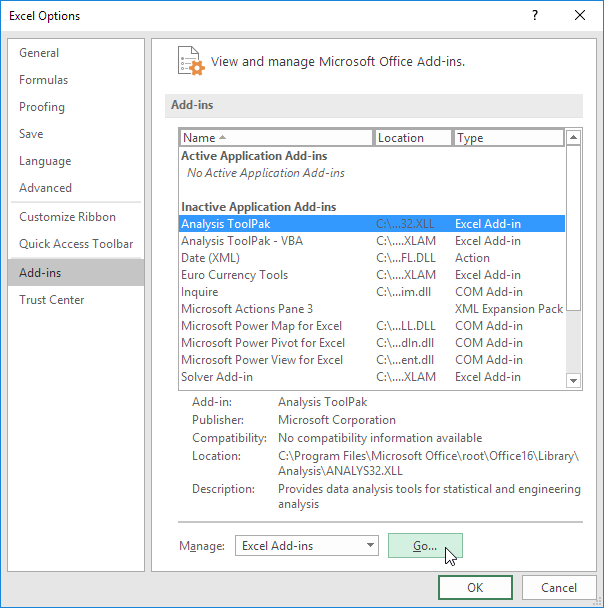Open the Quick Access Toolbar category
This screenshot has width=604, height=608.
tap(76, 244)
